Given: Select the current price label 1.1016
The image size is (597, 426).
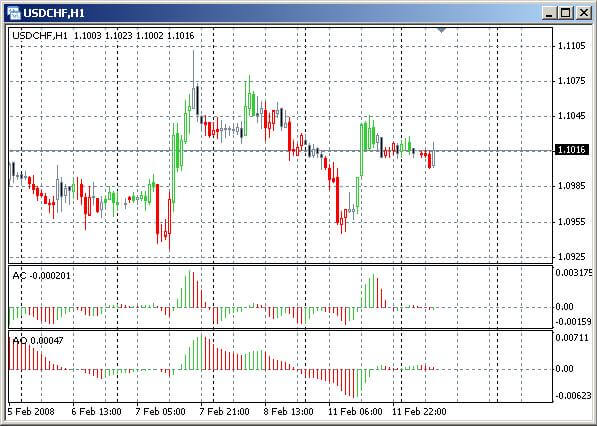Looking at the screenshot, I should [x=572, y=150].
